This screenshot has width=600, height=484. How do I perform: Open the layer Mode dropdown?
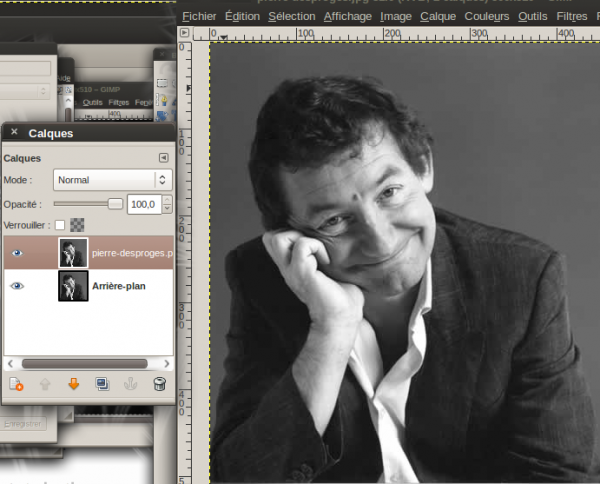112,180
